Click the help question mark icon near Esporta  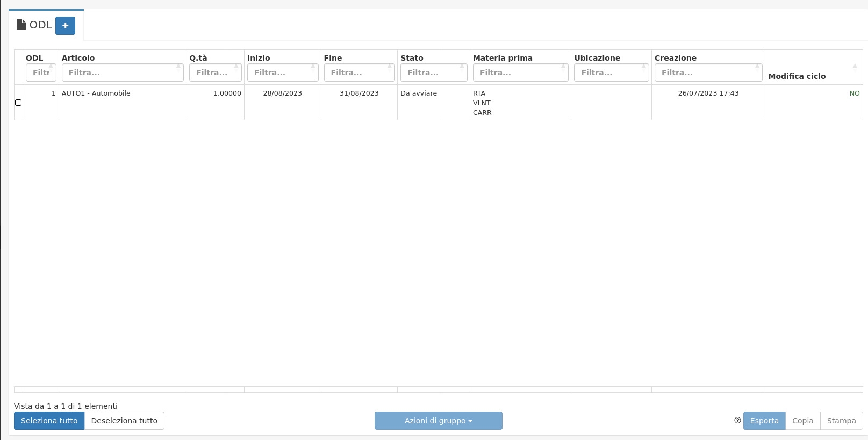tap(737, 421)
